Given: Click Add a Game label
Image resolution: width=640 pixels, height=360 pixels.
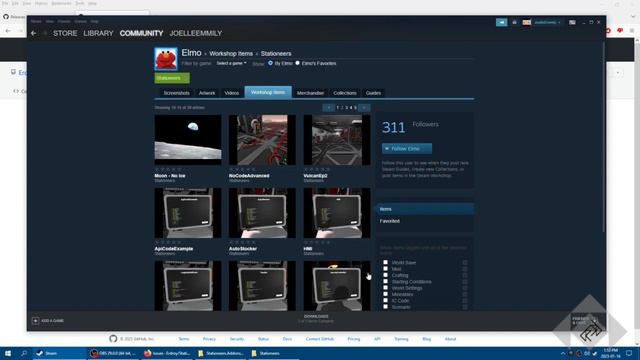Looking at the screenshot, I should point(53,321).
